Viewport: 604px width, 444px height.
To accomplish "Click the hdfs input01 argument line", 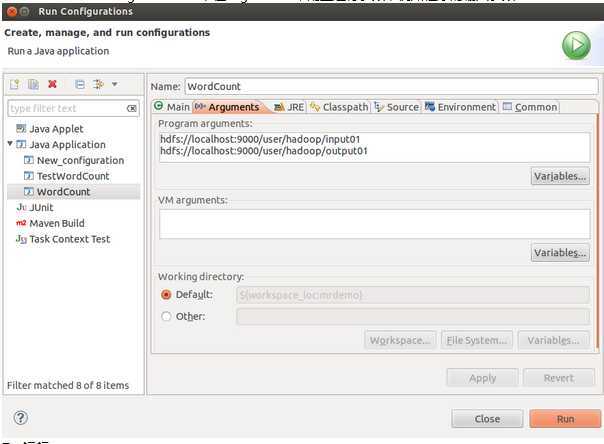I will click(x=260, y=139).
